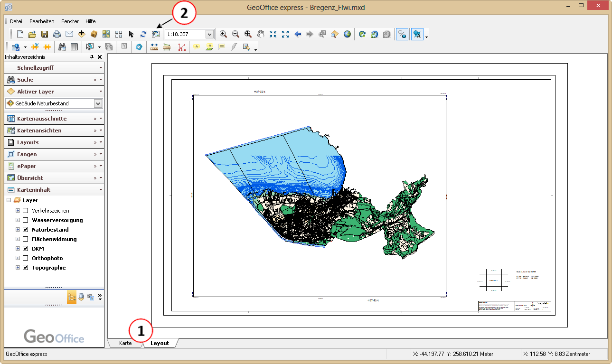Expand the Topographie layer group

click(x=18, y=268)
